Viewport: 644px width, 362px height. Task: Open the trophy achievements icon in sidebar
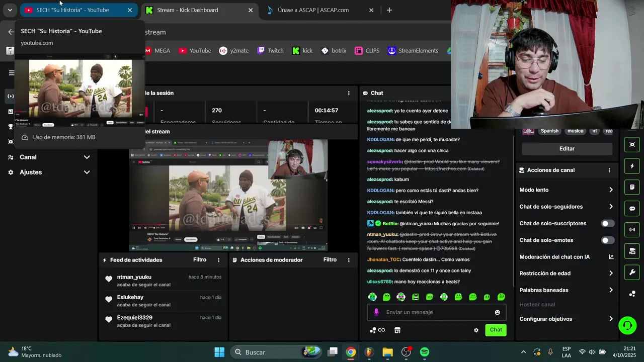11,127
